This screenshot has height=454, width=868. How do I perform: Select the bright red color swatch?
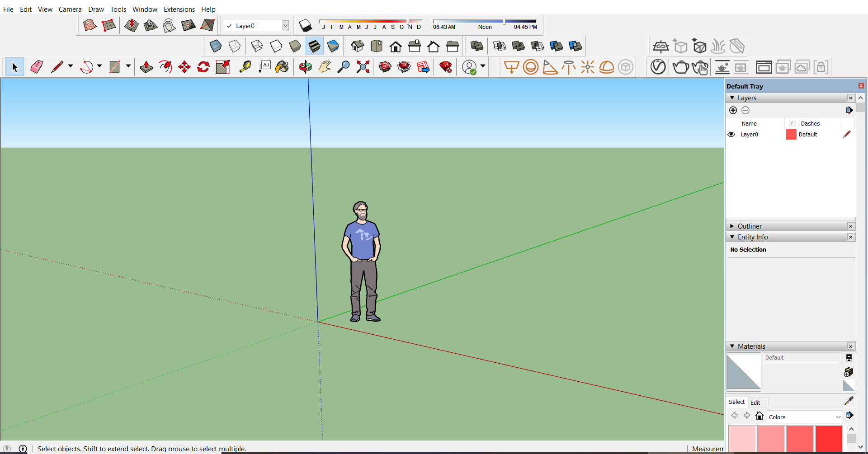point(829,438)
